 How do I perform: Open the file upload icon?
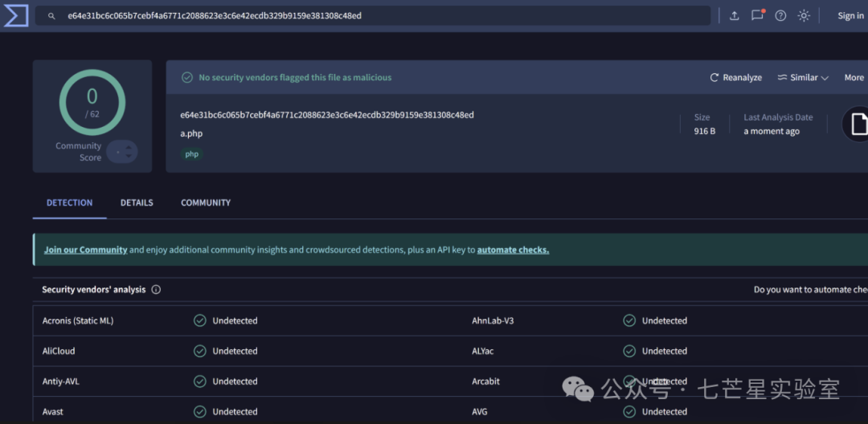[734, 16]
